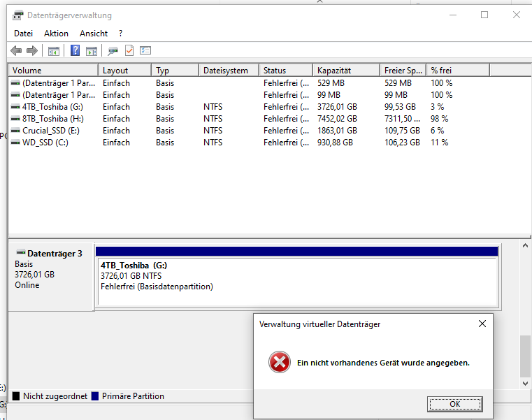
Task: Click the scroll up arrow of disk pane
Action: coord(525,245)
